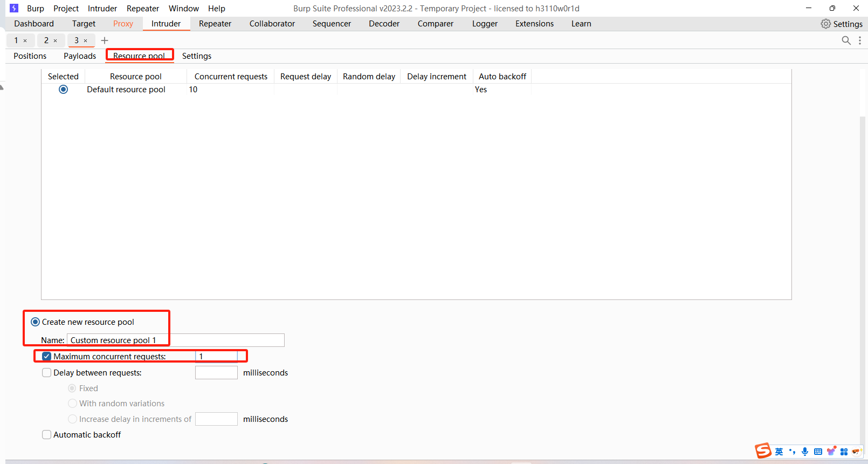Click the Sogou mascot avatar icon

point(857,452)
